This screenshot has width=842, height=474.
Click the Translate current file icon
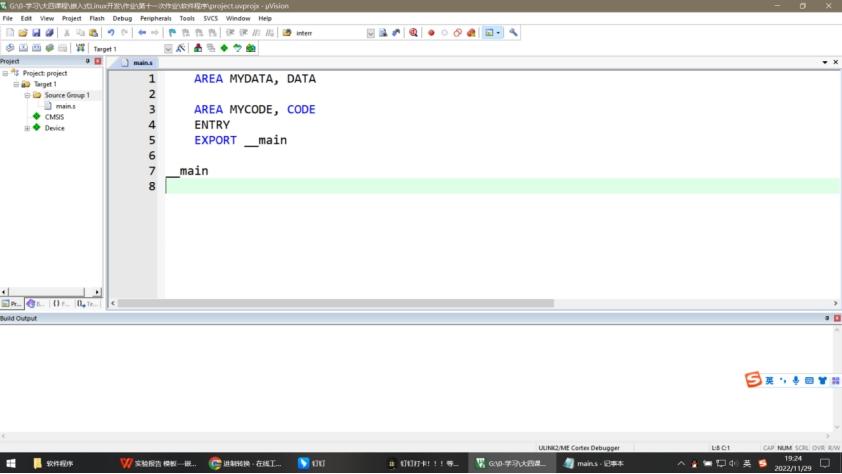click(10, 48)
